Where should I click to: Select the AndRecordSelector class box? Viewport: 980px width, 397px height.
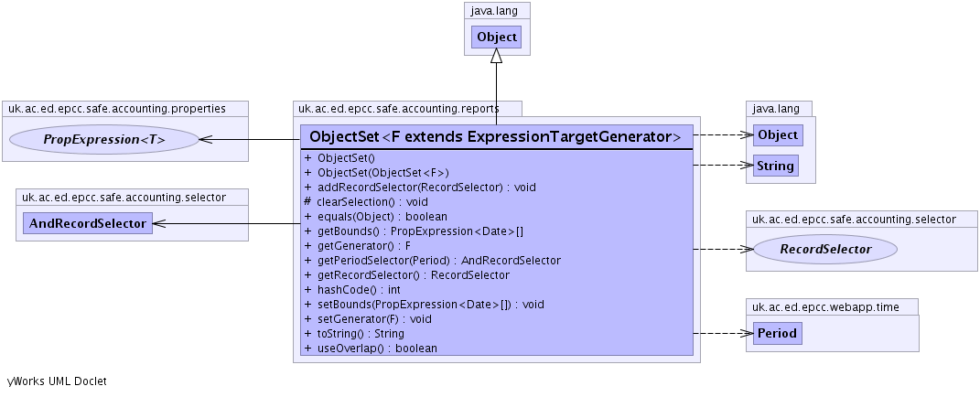(84, 224)
